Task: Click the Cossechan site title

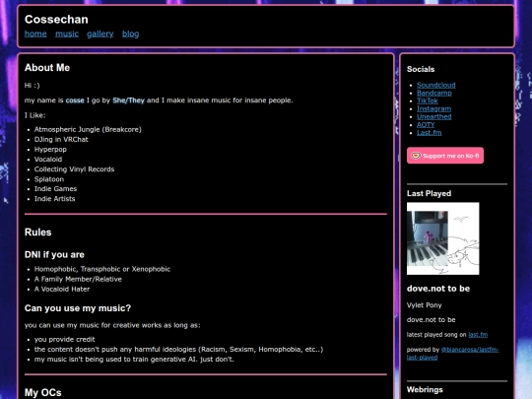Action: [56, 20]
